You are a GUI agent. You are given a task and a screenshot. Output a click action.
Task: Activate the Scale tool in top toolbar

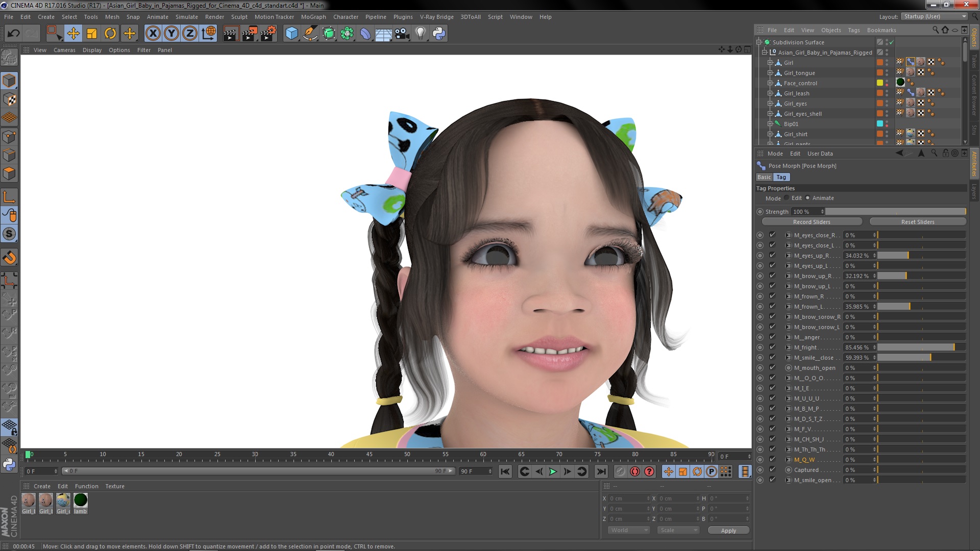coord(92,34)
